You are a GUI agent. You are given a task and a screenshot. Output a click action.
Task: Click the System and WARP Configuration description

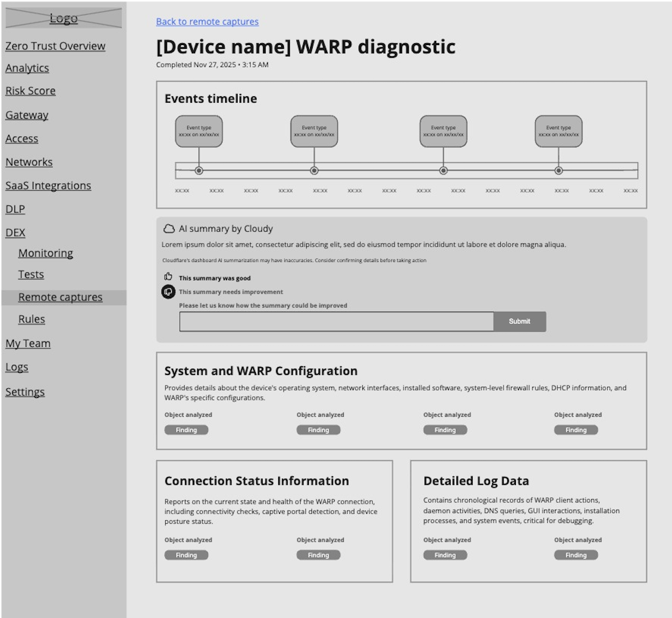coord(395,393)
